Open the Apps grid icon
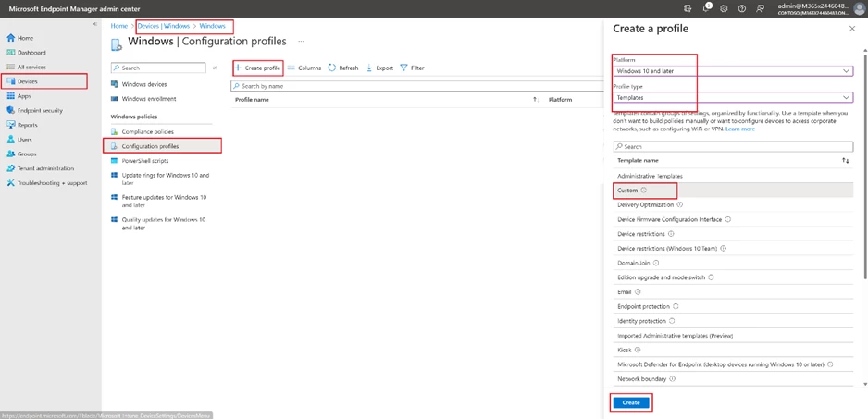Screen dimensions: 868x419 tap(10, 96)
